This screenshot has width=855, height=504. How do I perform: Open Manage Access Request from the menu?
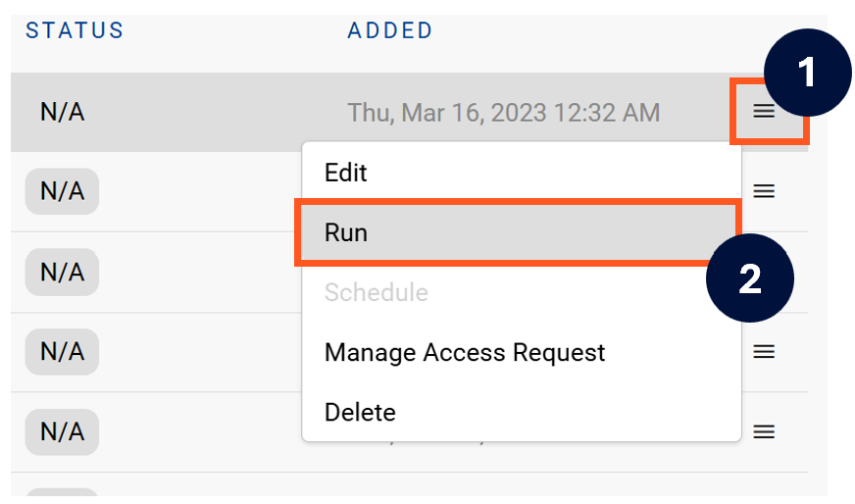(465, 352)
